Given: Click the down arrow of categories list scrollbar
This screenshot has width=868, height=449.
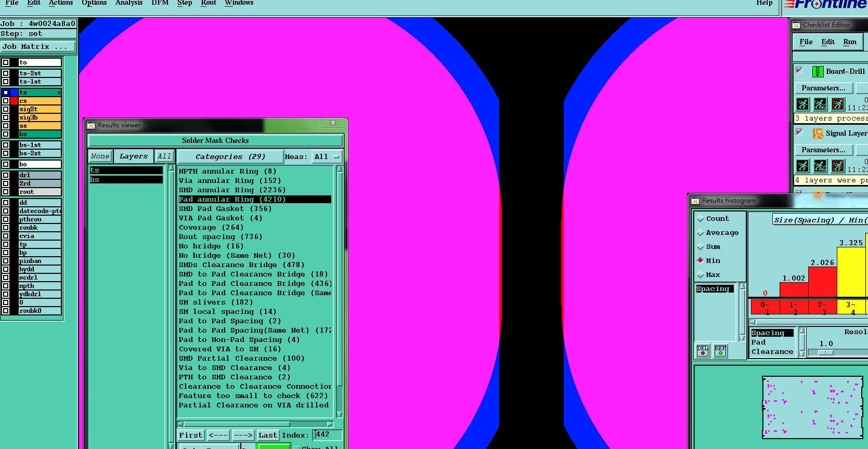Looking at the screenshot, I should (340, 414).
